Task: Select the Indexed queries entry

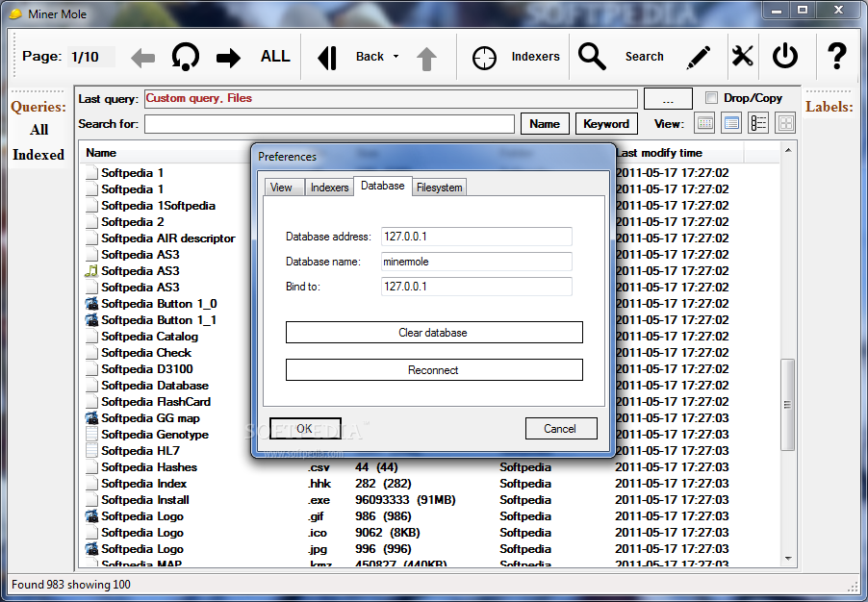Action: coord(38,155)
